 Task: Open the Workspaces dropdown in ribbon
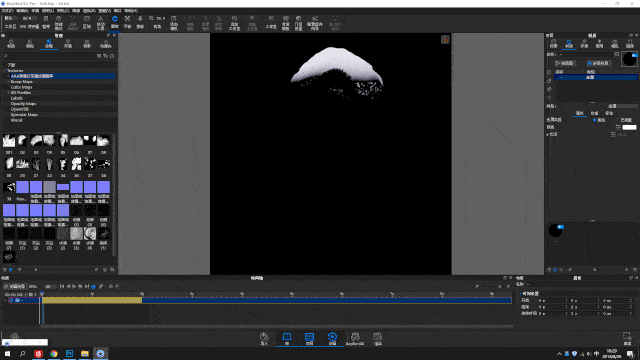pyautogui.click(x=10, y=22)
